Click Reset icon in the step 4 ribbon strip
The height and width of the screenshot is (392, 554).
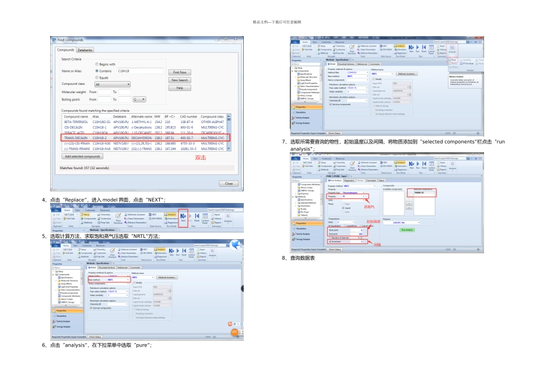(x=197, y=217)
